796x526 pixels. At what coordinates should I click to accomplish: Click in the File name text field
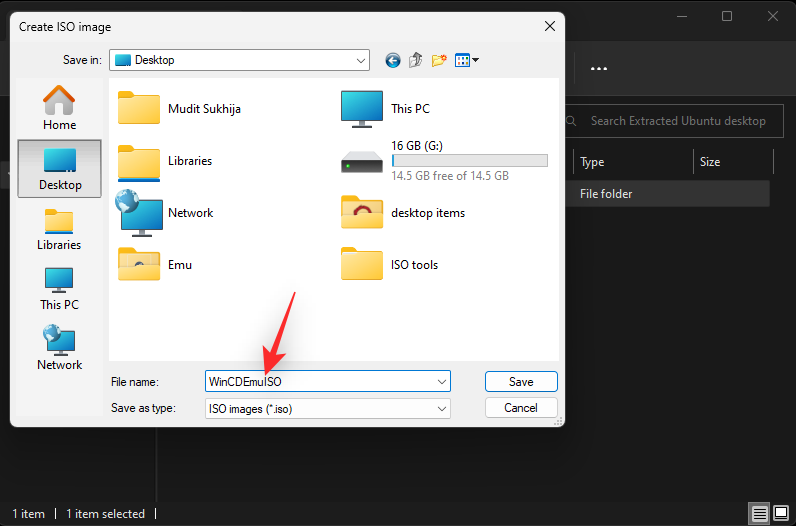(x=320, y=382)
